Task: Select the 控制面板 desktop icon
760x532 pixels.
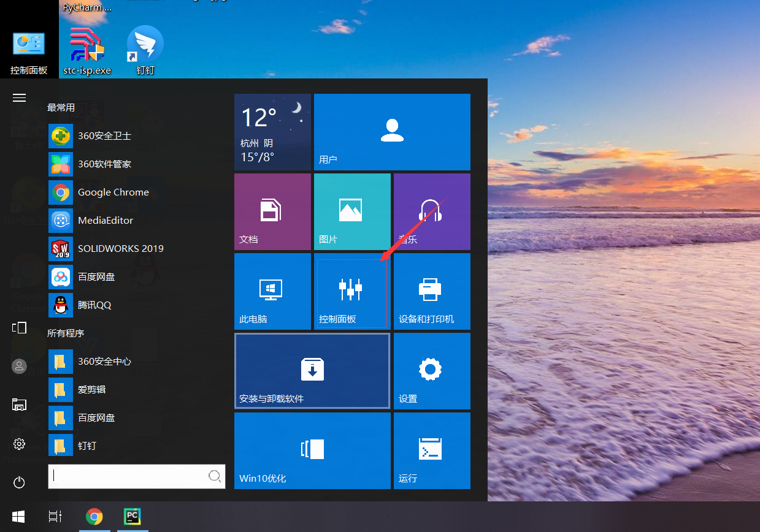Action: pos(29,53)
